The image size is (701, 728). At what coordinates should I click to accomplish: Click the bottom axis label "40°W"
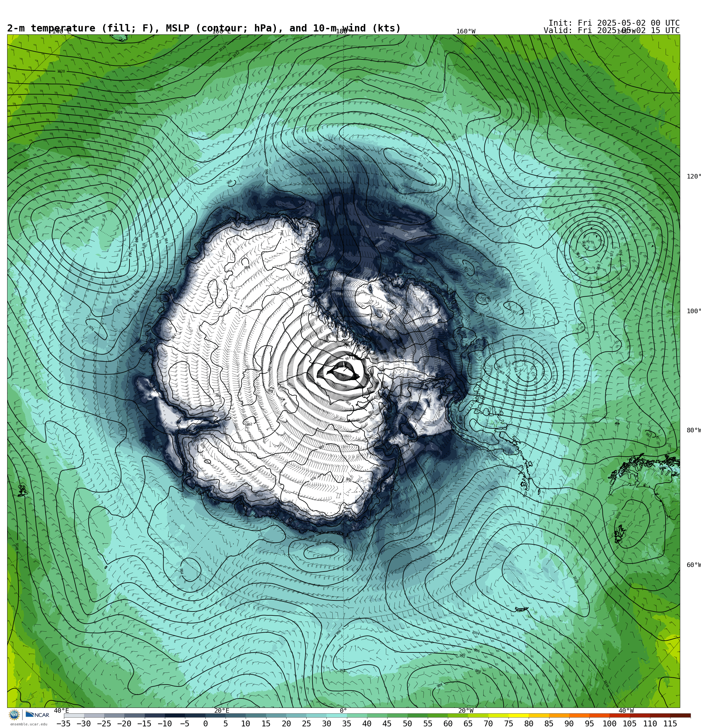click(x=626, y=710)
